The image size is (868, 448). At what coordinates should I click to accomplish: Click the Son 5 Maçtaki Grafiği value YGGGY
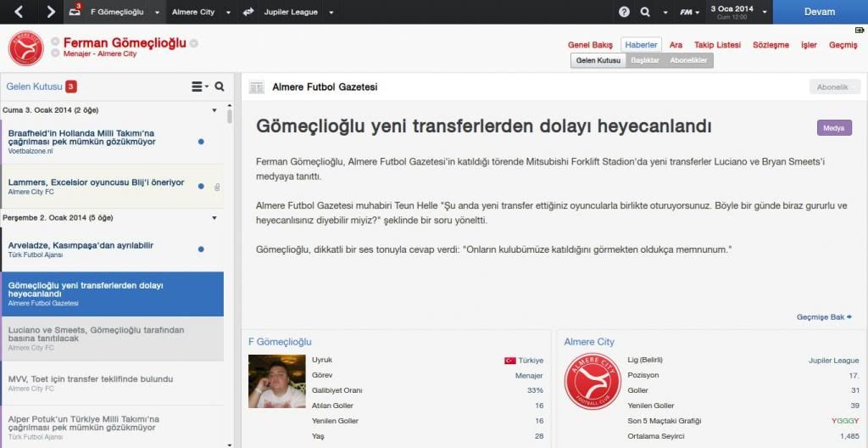845,421
